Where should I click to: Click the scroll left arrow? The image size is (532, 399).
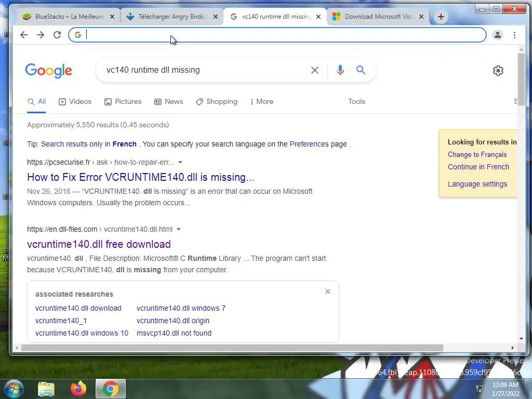(17, 348)
